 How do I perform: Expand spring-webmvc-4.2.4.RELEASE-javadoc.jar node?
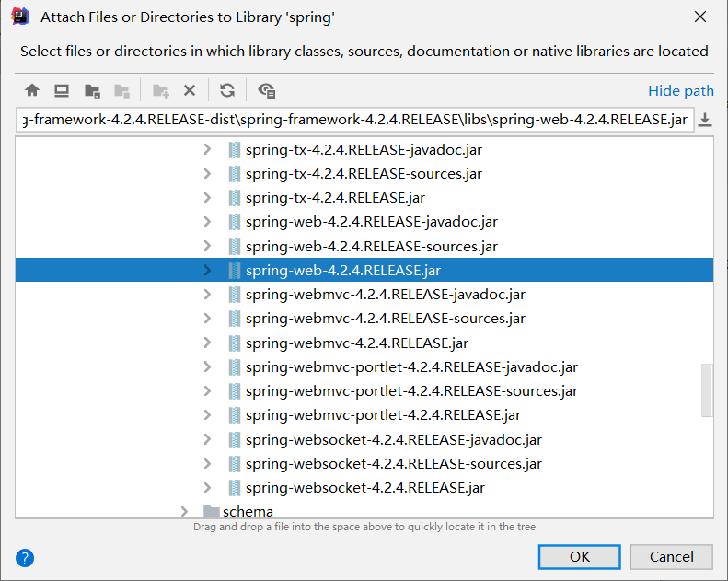(x=207, y=295)
